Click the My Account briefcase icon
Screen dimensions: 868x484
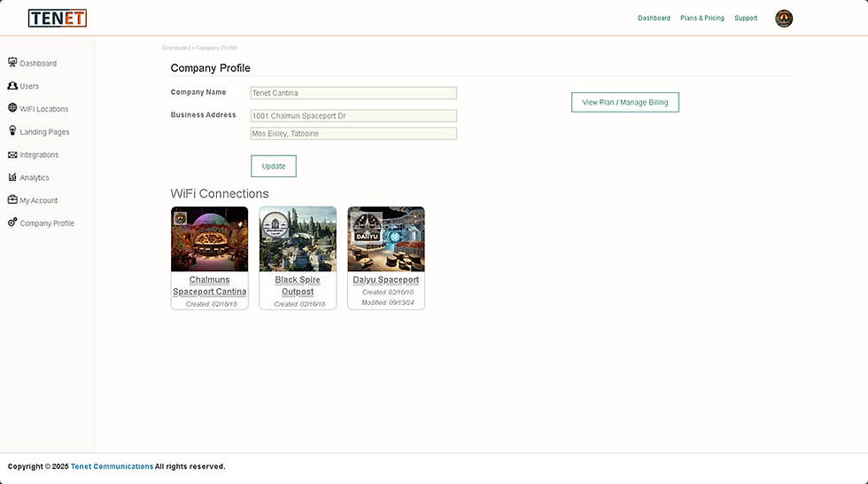12,199
